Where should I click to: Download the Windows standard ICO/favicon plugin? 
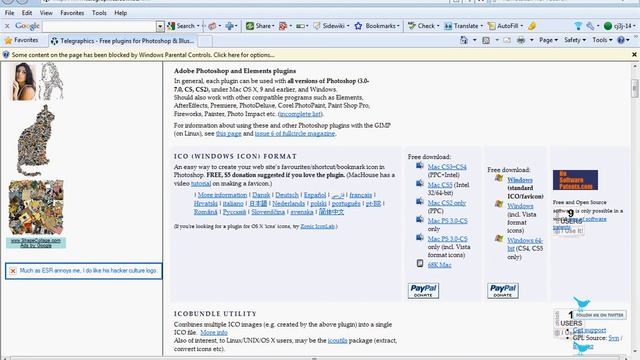click(x=520, y=180)
